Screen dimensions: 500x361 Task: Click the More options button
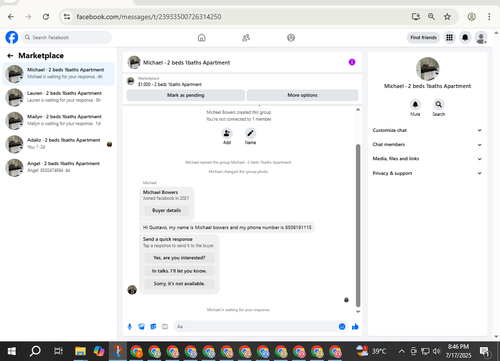302,95
